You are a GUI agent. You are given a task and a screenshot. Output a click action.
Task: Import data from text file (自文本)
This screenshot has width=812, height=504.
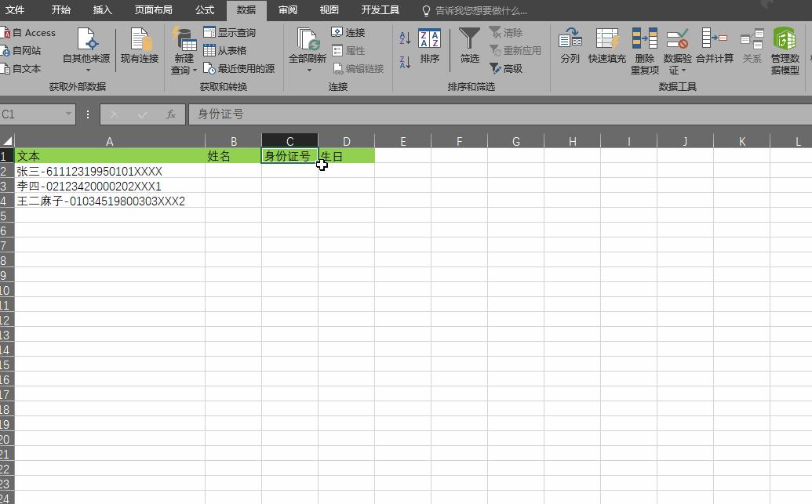(x=21, y=69)
